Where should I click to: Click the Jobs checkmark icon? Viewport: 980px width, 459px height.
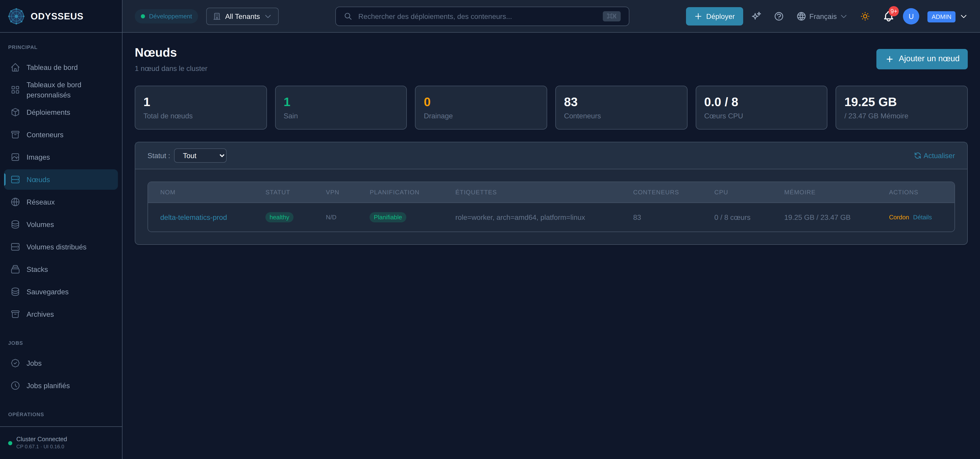click(x=15, y=363)
